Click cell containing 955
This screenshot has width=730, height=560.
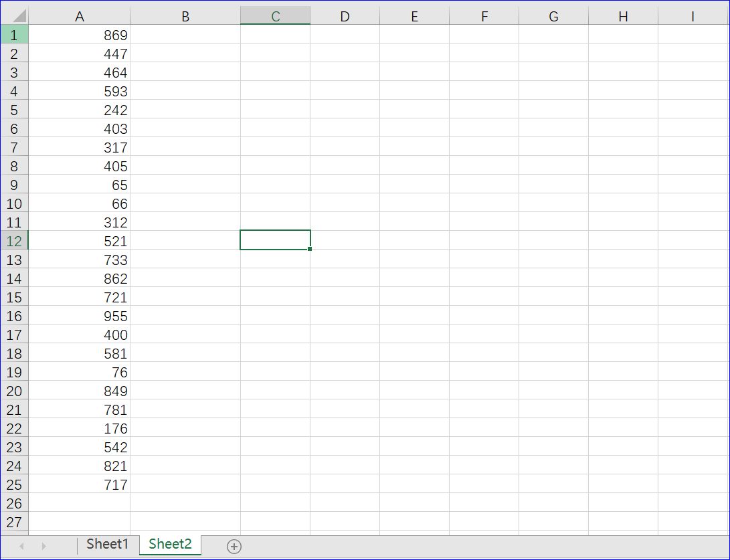[x=79, y=316]
